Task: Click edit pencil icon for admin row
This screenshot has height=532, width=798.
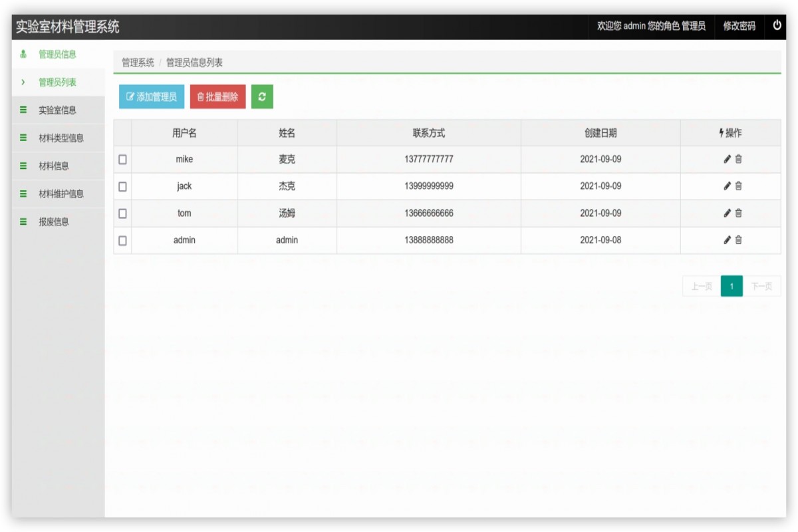Action: [727, 240]
